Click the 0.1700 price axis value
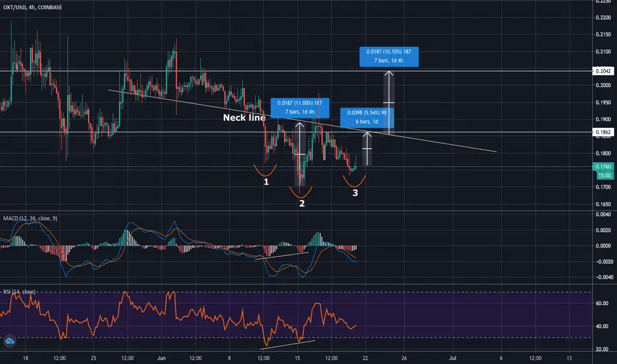 tap(603, 187)
